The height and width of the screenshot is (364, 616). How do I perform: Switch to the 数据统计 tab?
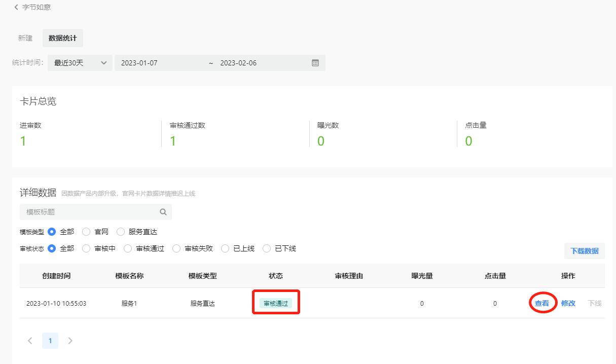coord(63,39)
